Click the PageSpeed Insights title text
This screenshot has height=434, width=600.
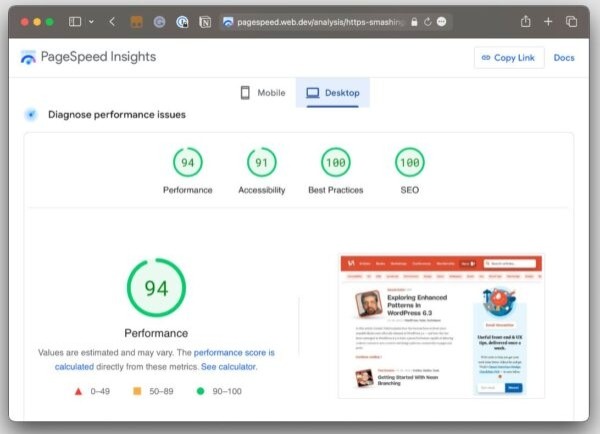tap(98, 57)
